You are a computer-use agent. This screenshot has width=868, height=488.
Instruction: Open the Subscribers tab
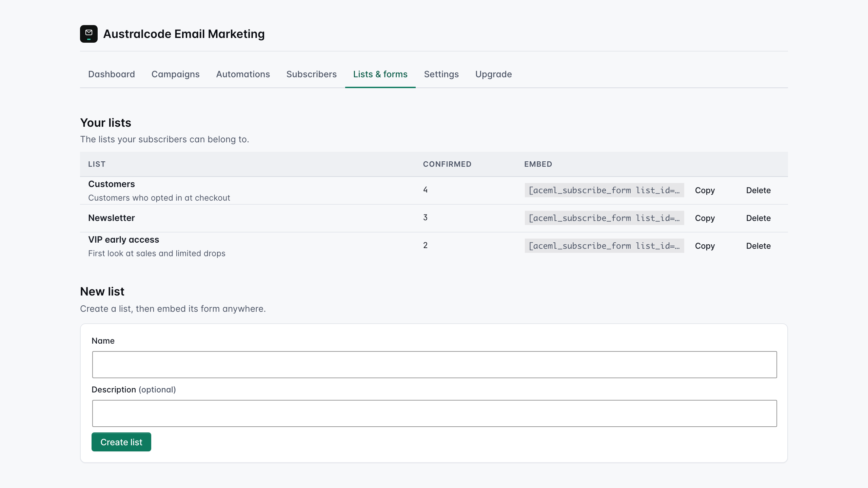(x=312, y=74)
